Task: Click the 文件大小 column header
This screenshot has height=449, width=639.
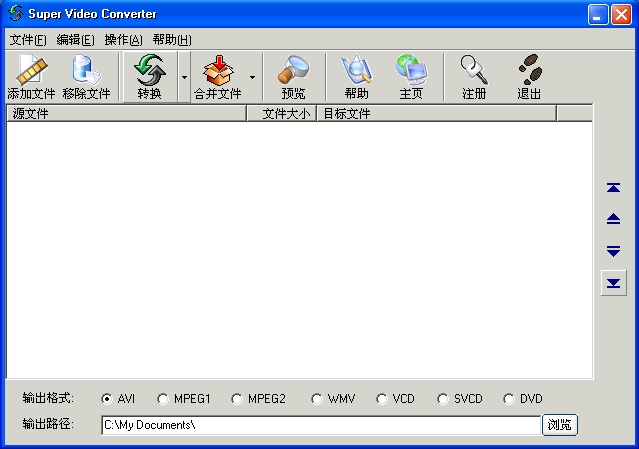Action: [x=282, y=113]
